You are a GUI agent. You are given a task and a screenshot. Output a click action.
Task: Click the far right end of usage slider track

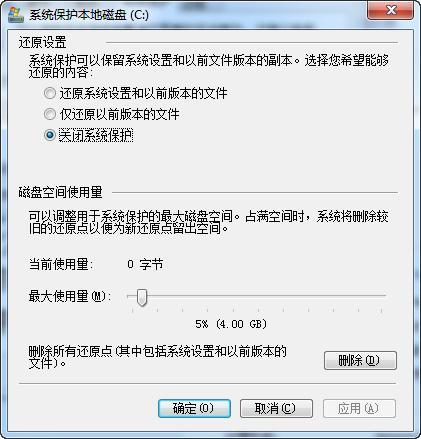click(384, 296)
